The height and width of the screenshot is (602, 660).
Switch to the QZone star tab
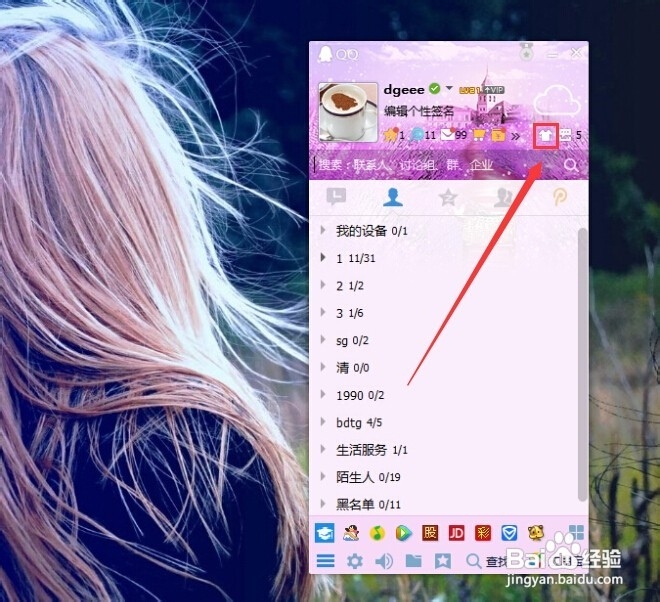[448, 197]
